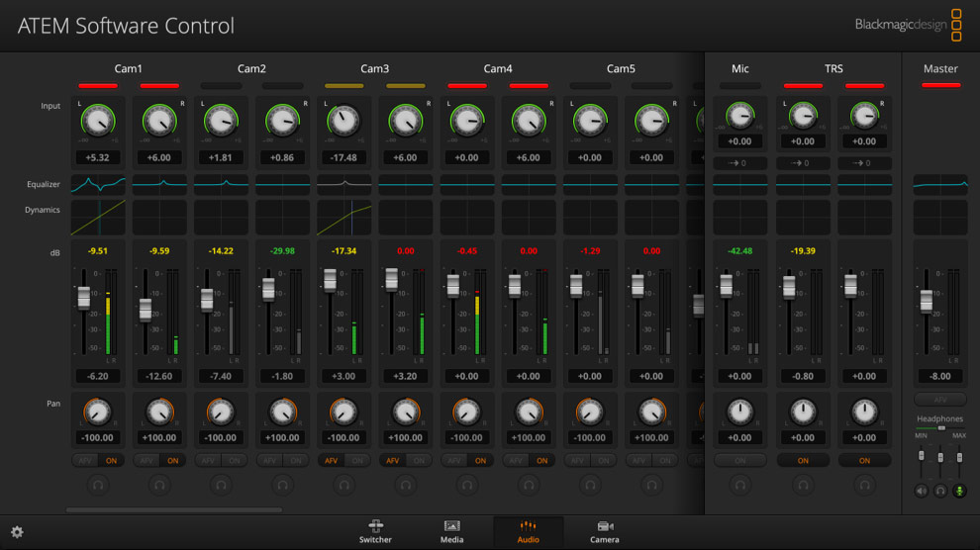The image size is (980, 550).
Task: Click headphone solo icon under Cam4 left channel
Action: click(467, 485)
